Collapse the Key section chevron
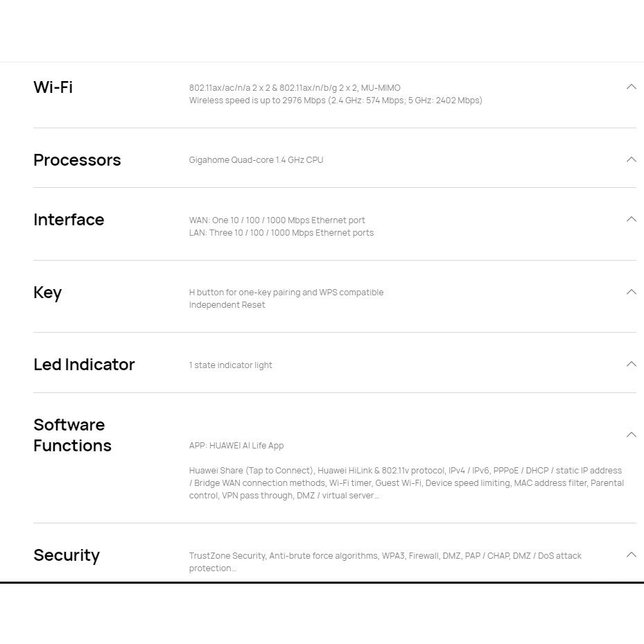The image size is (644, 644). [631, 292]
